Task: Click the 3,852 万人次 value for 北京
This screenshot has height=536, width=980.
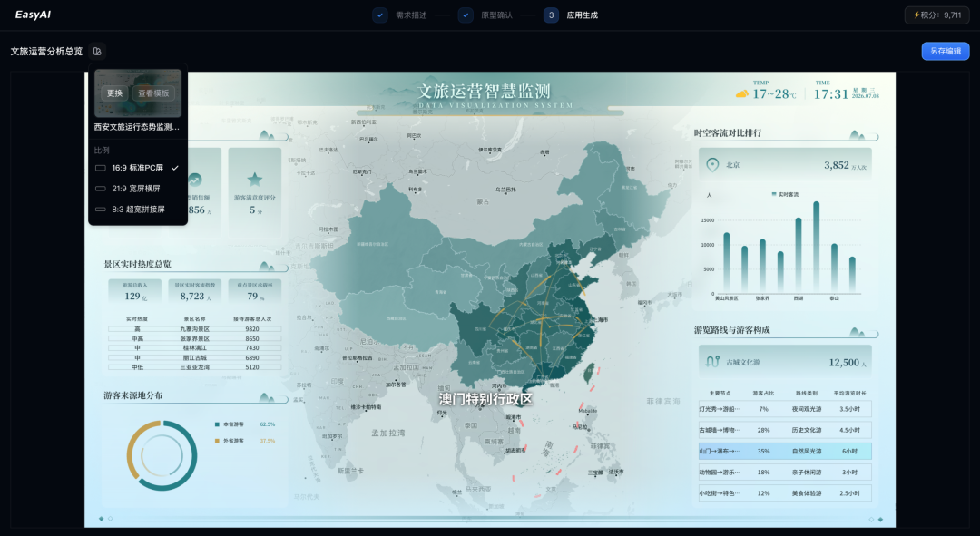Action: pyautogui.click(x=845, y=166)
